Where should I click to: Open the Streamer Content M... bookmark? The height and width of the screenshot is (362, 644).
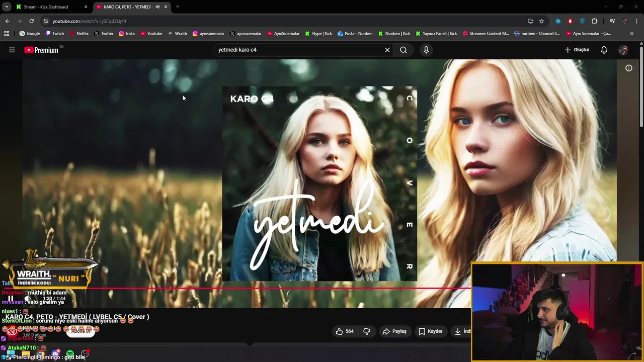486,34
